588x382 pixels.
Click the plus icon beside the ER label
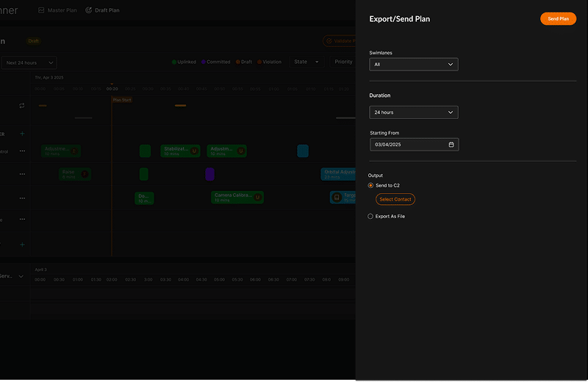coord(22,134)
